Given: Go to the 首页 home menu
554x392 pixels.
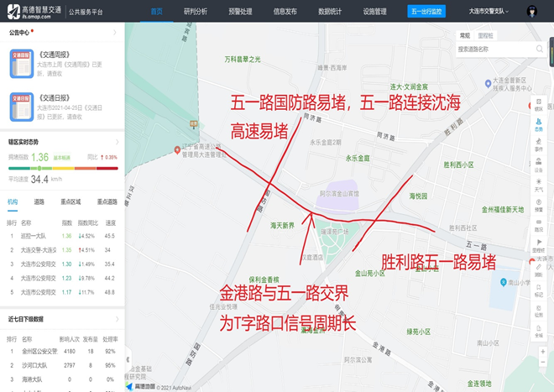Looking at the screenshot, I should pyautogui.click(x=156, y=12).
